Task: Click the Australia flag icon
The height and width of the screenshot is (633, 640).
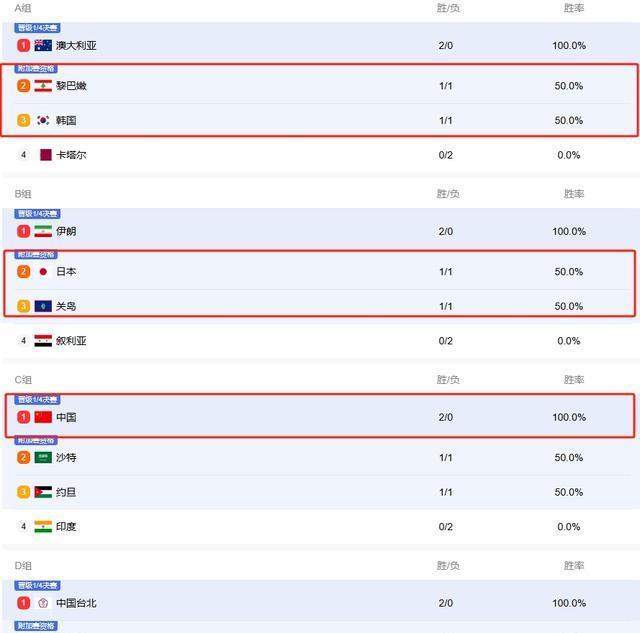Action: point(43,45)
